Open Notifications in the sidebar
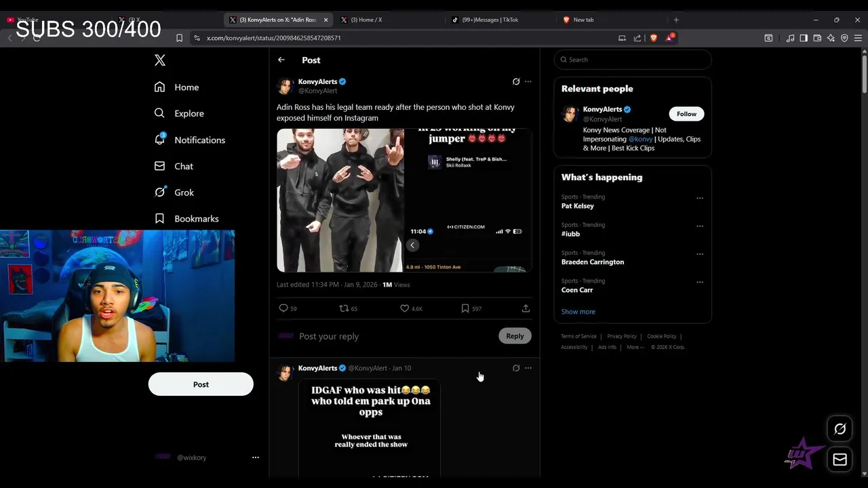The image size is (868, 488). pos(189,140)
